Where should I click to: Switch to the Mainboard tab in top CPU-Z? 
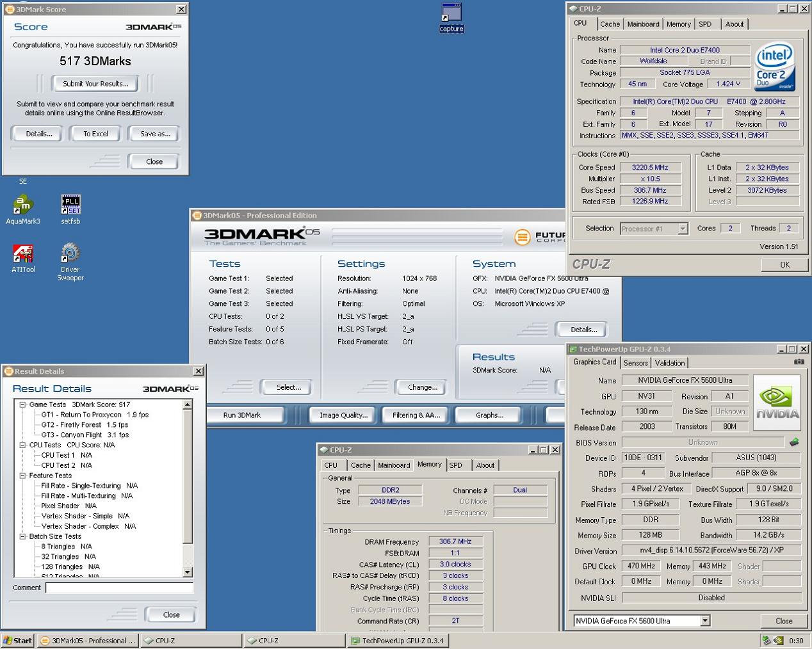pos(643,24)
